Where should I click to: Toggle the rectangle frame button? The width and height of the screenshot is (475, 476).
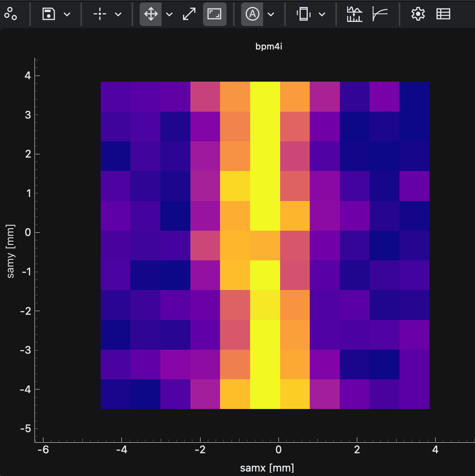(214, 14)
